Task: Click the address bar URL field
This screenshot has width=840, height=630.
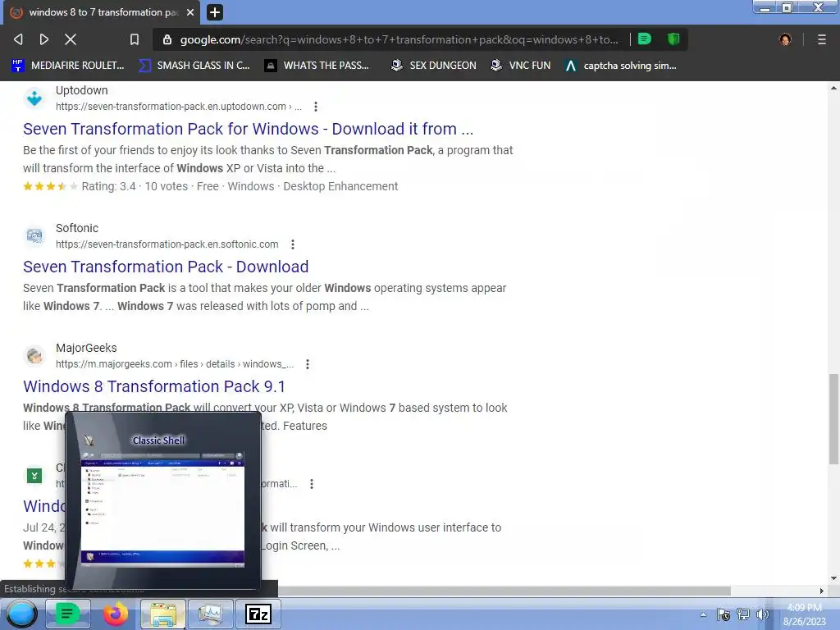Action: pyautogui.click(x=399, y=39)
